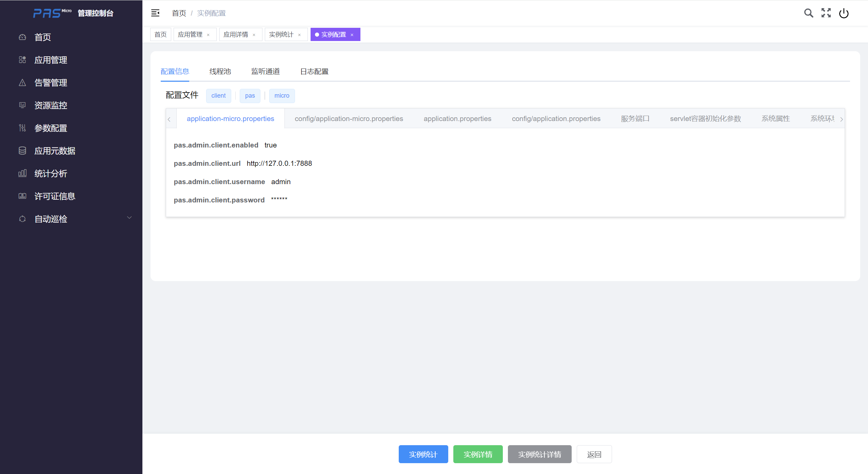868x474 pixels.
Task: Collapse sidebar with hamburger icon
Action: pos(155,13)
